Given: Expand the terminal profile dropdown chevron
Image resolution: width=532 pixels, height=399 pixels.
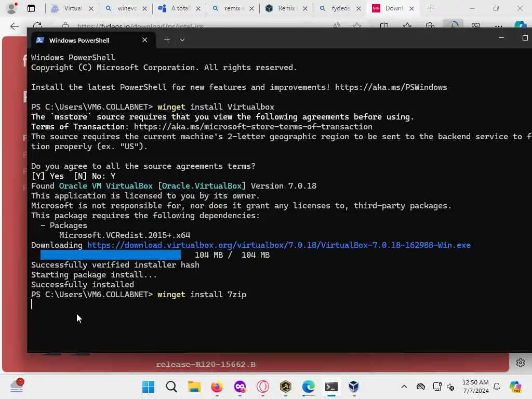Looking at the screenshot, I should [x=182, y=40].
